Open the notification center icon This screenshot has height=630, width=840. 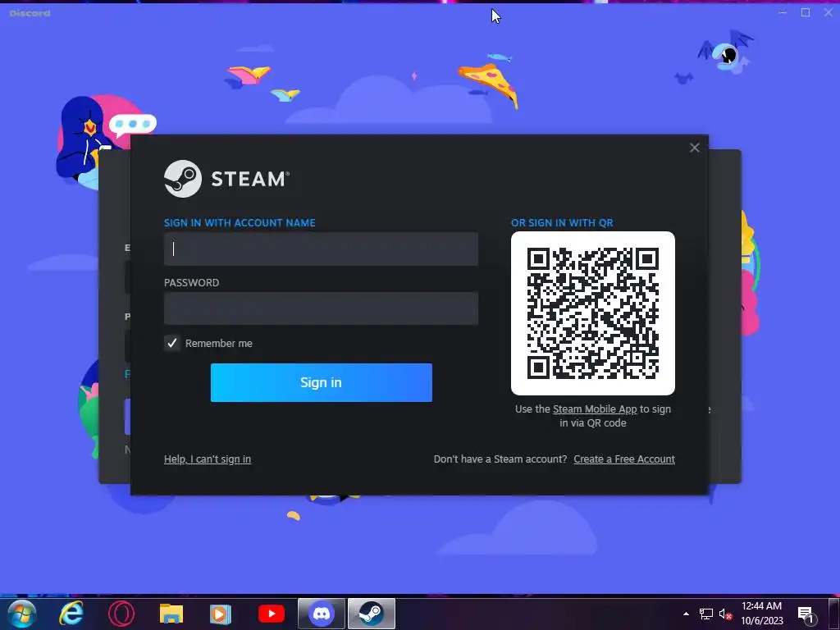[x=807, y=615]
